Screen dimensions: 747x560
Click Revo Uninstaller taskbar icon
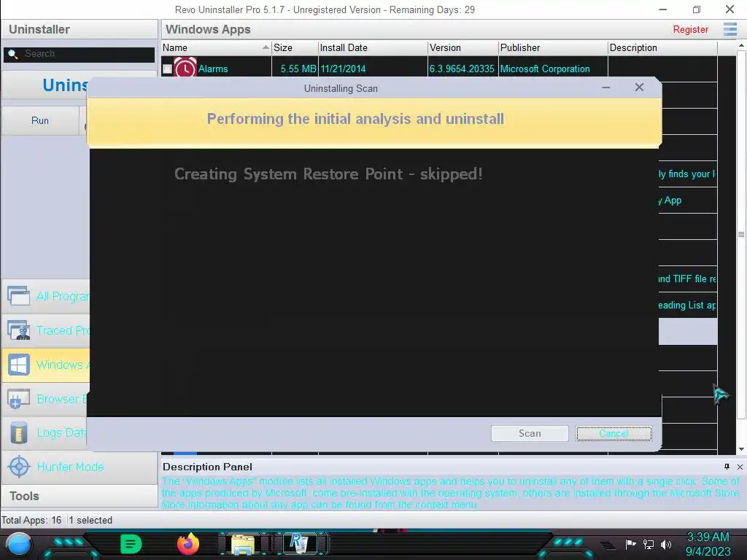299,544
